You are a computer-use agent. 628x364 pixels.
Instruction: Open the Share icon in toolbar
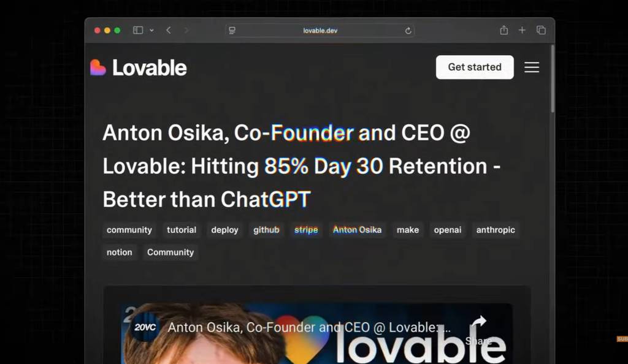click(x=504, y=30)
